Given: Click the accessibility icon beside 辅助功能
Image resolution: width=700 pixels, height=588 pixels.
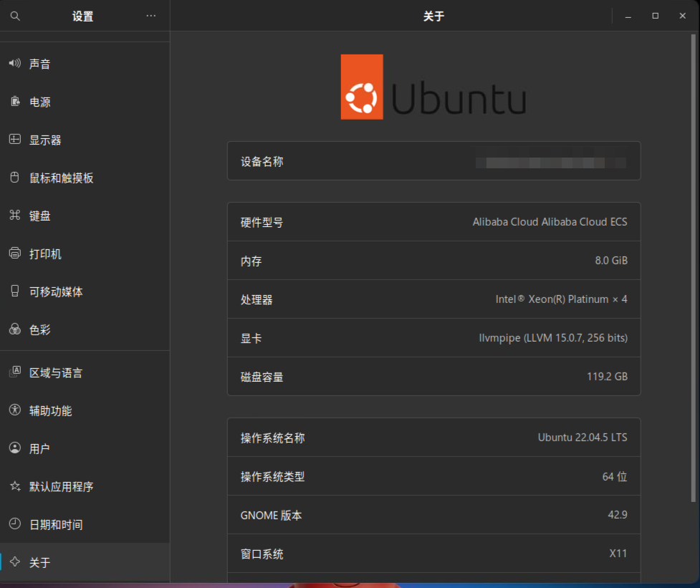Looking at the screenshot, I should [15, 410].
